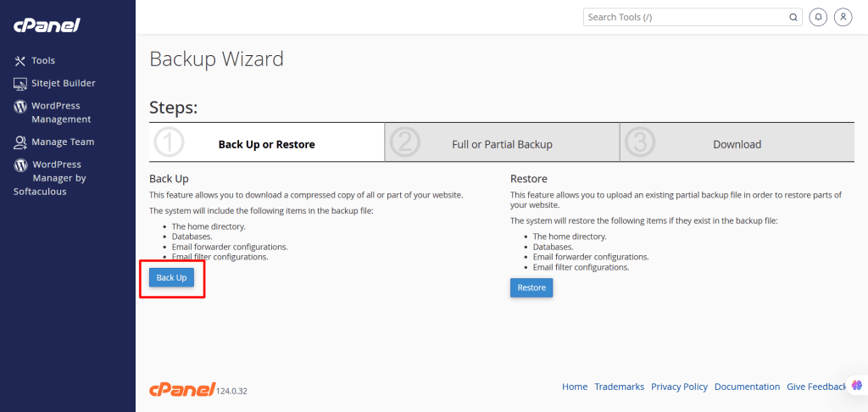Click the version number 124.0.32
868x412 pixels.
(231, 391)
